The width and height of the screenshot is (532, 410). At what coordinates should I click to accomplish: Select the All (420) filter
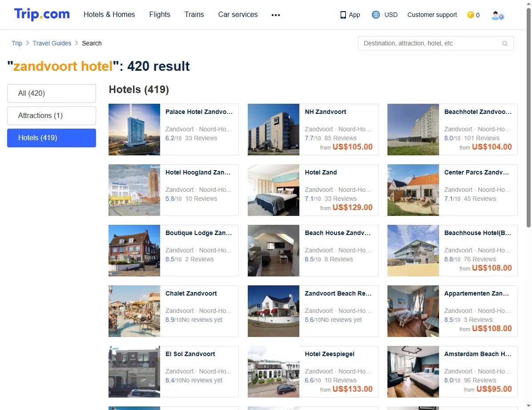[52, 93]
